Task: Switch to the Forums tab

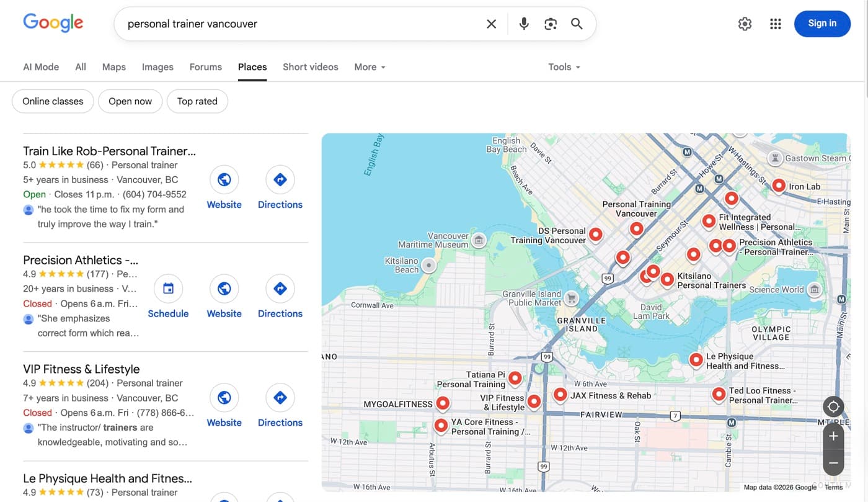Action: [x=206, y=67]
